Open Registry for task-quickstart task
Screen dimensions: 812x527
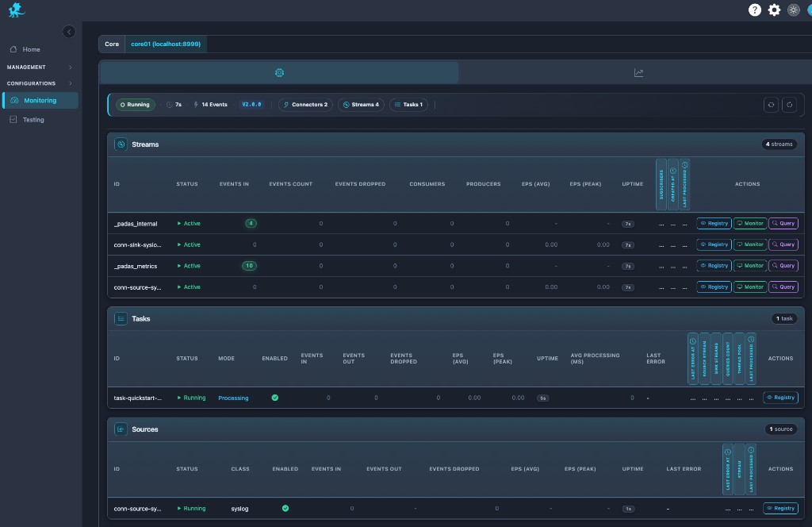click(780, 398)
